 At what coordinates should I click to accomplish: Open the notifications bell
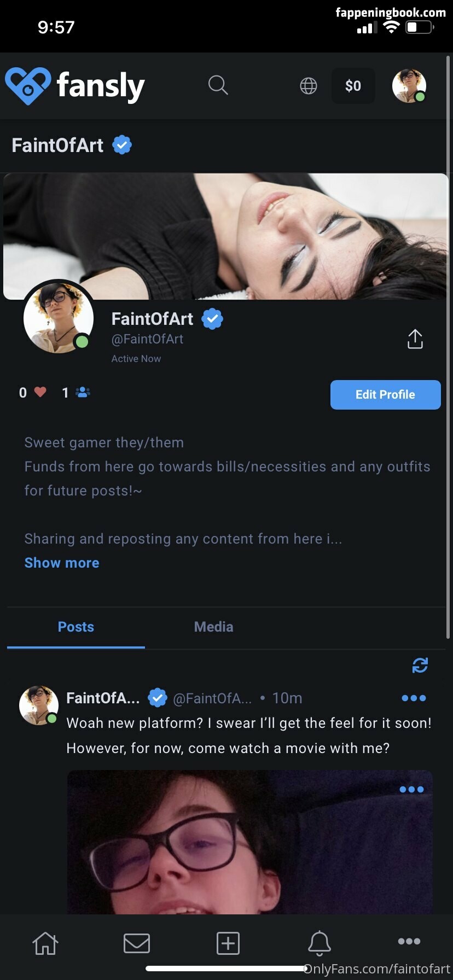click(320, 943)
